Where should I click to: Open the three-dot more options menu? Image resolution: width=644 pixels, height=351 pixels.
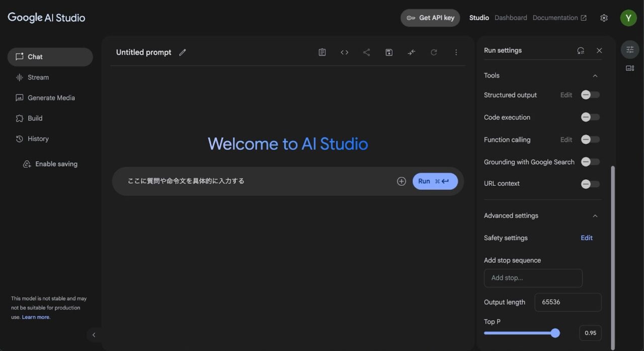456,52
